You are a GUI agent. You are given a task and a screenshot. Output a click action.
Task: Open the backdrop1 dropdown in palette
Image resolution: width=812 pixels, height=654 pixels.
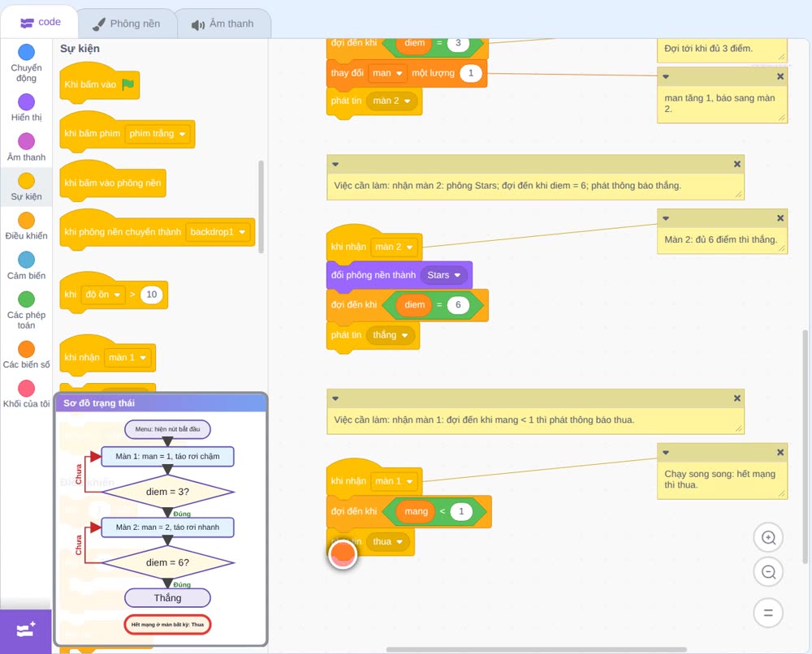point(218,232)
